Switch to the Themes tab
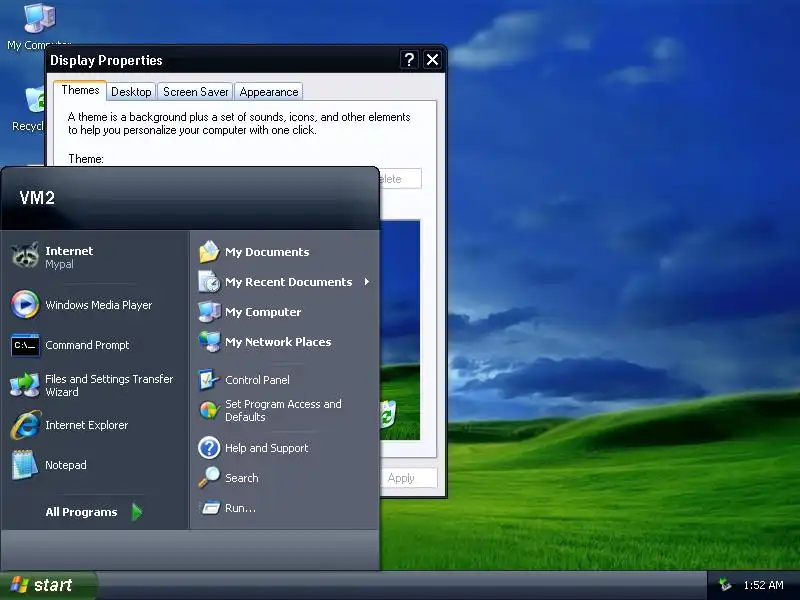Screen dimensions: 800x600 (x=80, y=90)
